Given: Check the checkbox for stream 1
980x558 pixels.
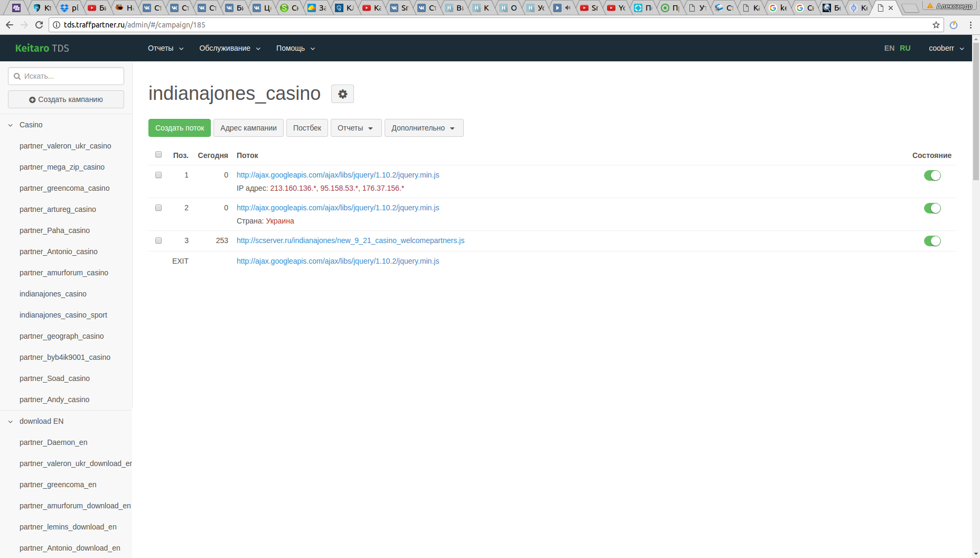Looking at the screenshot, I should pos(158,175).
